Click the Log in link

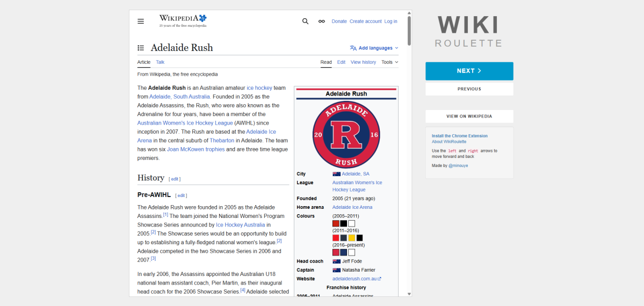click(390, 21)
